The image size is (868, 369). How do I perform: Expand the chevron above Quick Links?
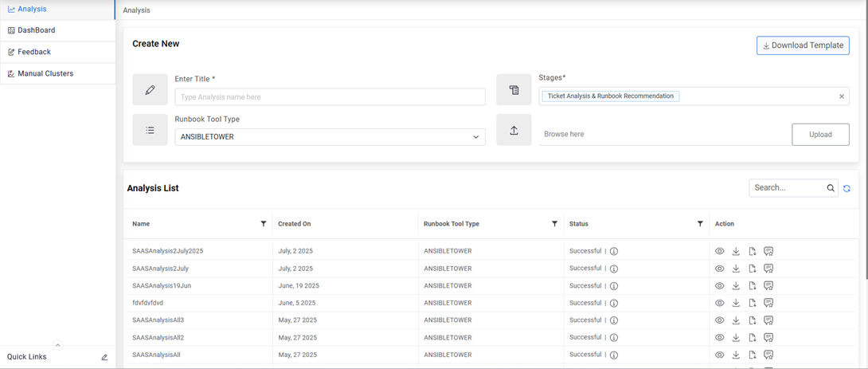(x=57, y=345)
